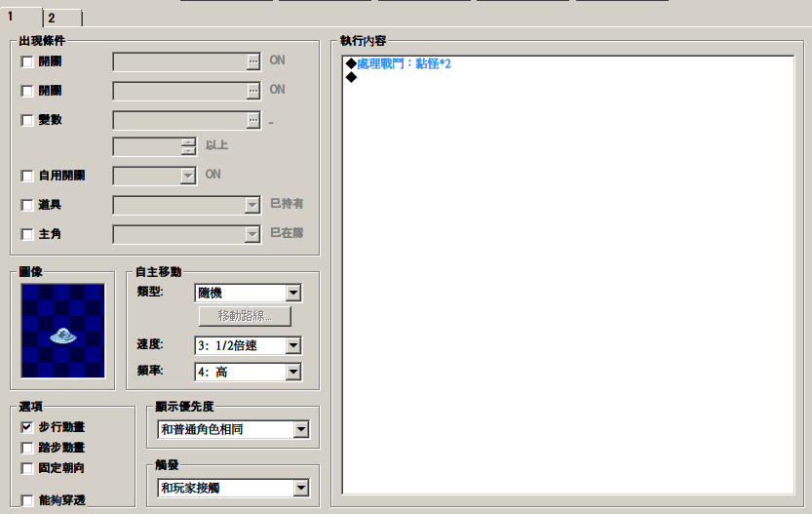Switch to event page tab 2
The width and height of the screenshot is (812, 514).
tap(62, 19)
